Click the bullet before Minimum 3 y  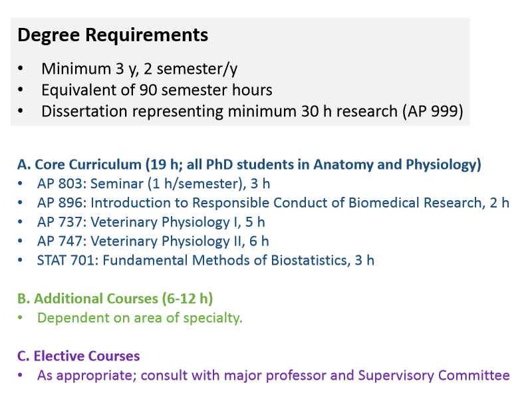coord(21,68)
